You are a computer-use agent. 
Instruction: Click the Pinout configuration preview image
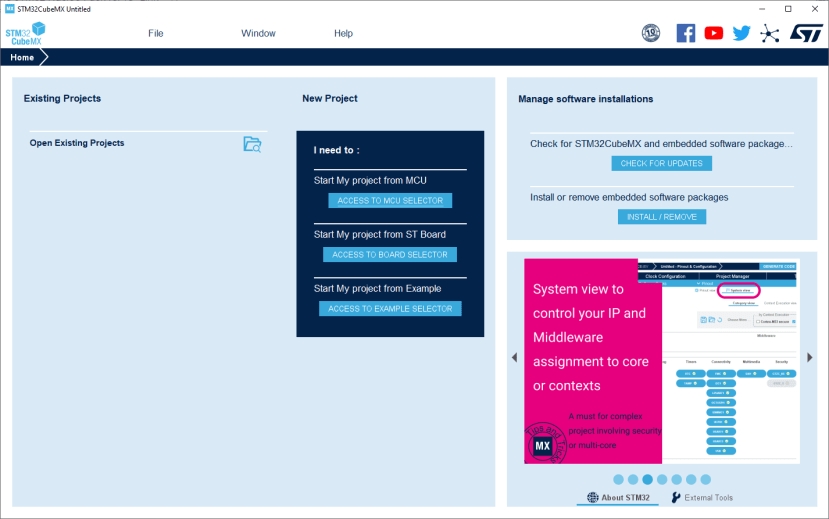[731, 361]
